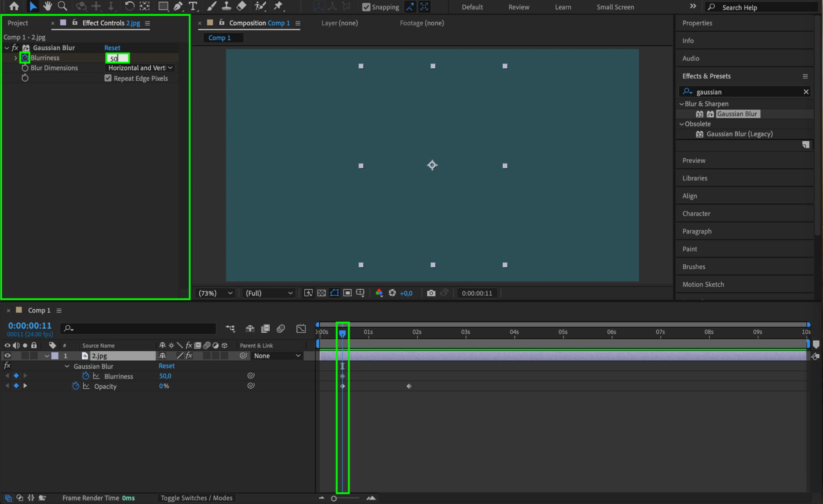Uncheck Repeat Edge Pixels
Image resolution: width=823 pixels, height=504 pixels.
click(108, 78)
